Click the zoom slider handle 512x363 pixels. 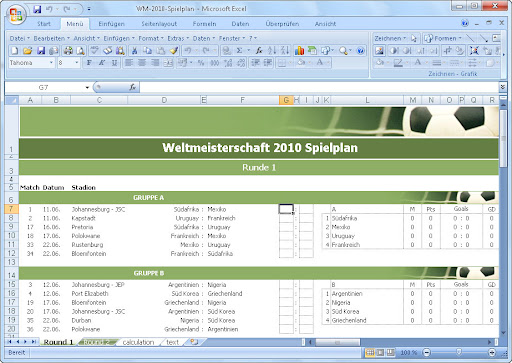459,352
